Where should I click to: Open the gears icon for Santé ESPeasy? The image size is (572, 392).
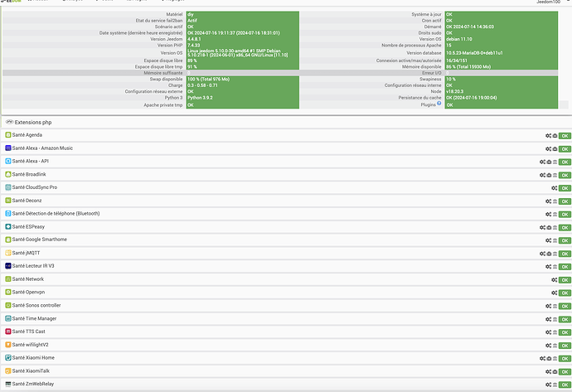click(x=542, y=228)
